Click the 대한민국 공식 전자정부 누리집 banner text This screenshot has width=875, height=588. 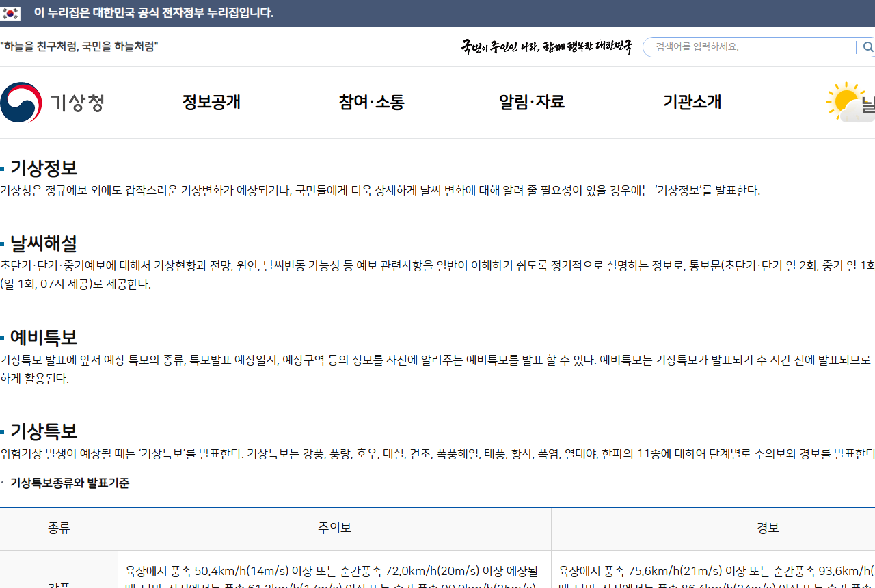click(154, 13)
